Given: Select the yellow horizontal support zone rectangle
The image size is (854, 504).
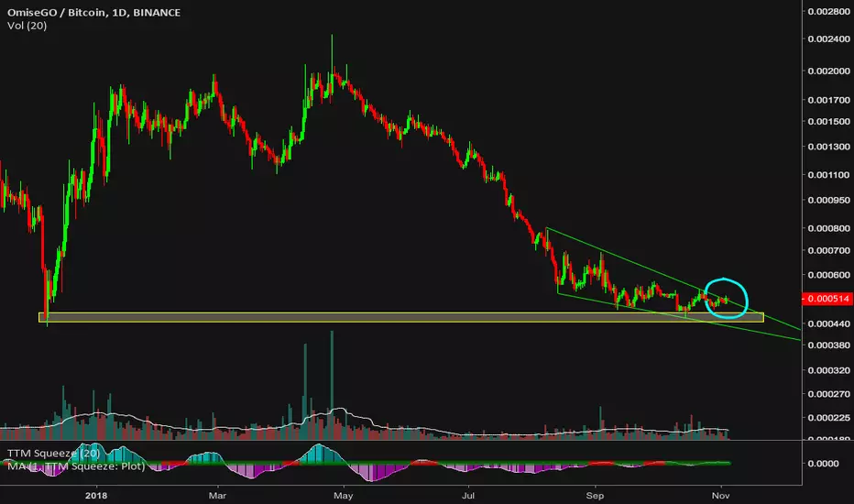Looking at the screenshot, I should pos(400,317).
